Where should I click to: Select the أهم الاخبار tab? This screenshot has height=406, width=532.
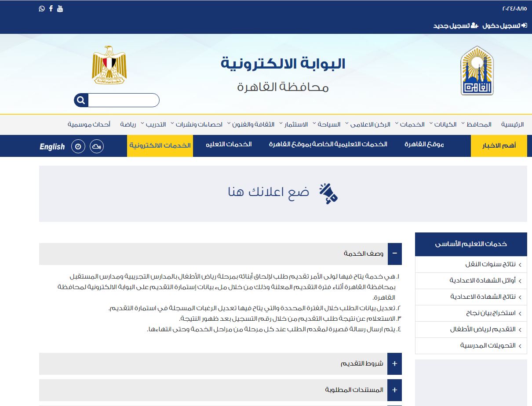(499, 146)
